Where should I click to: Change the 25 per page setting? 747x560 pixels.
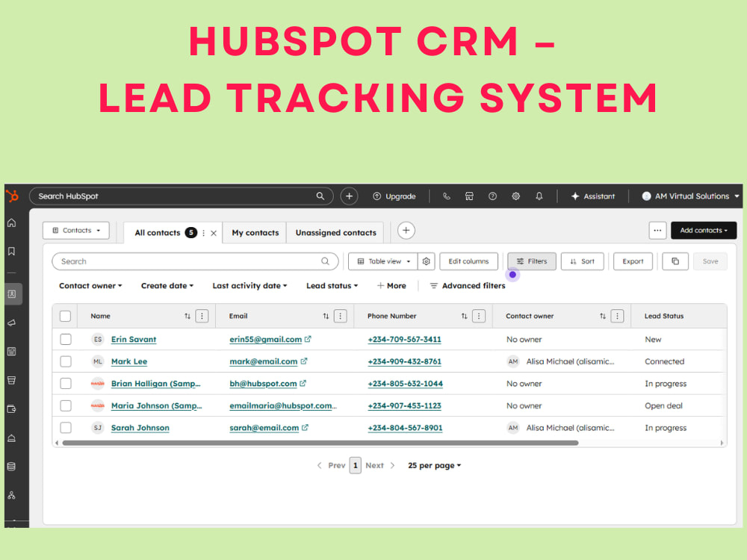coord(435,466)
